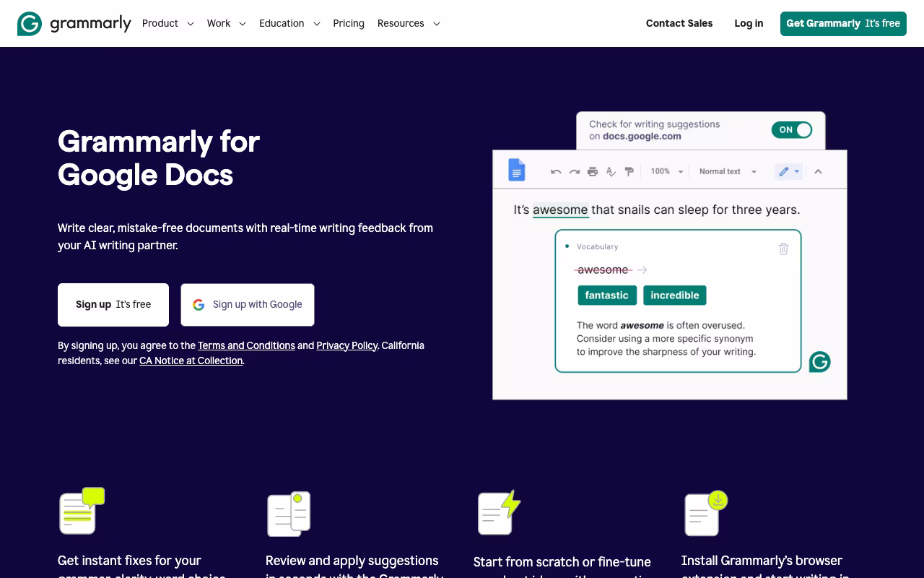Open the 100% zoom dropdown

click(667, 171)
